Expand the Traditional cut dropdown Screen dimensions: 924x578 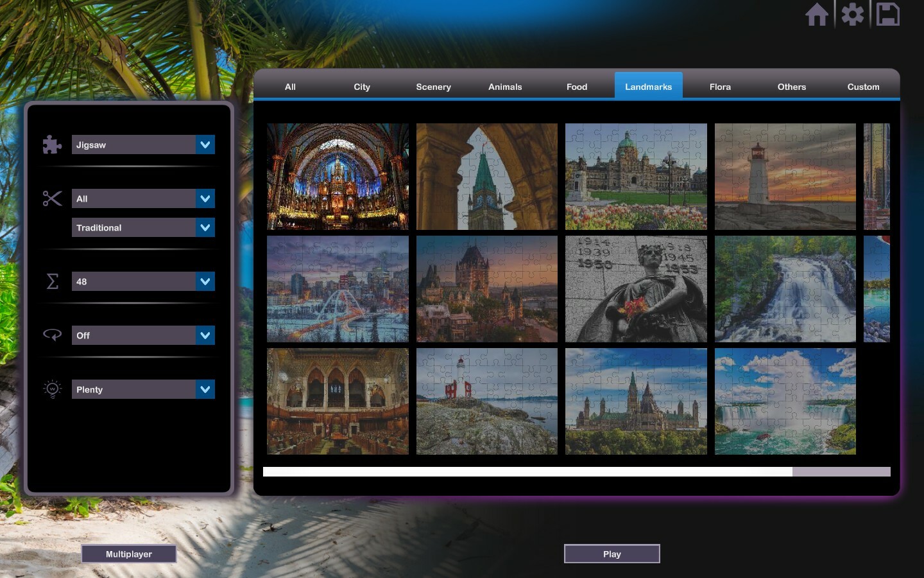click(142, 227)
